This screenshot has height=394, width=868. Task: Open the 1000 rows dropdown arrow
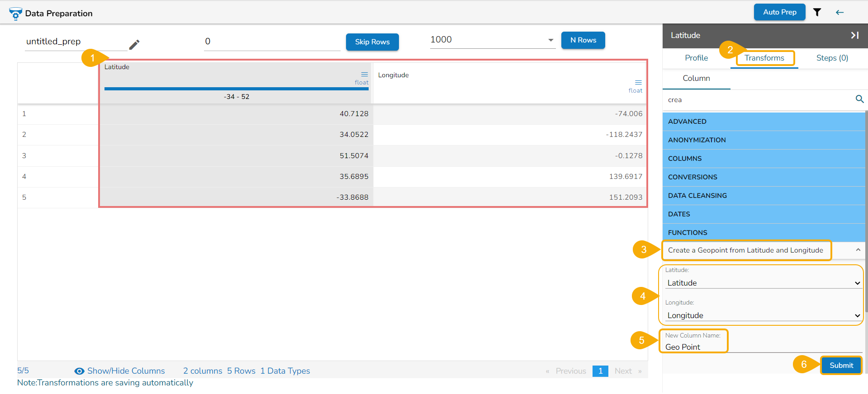[x=550, y=40]
